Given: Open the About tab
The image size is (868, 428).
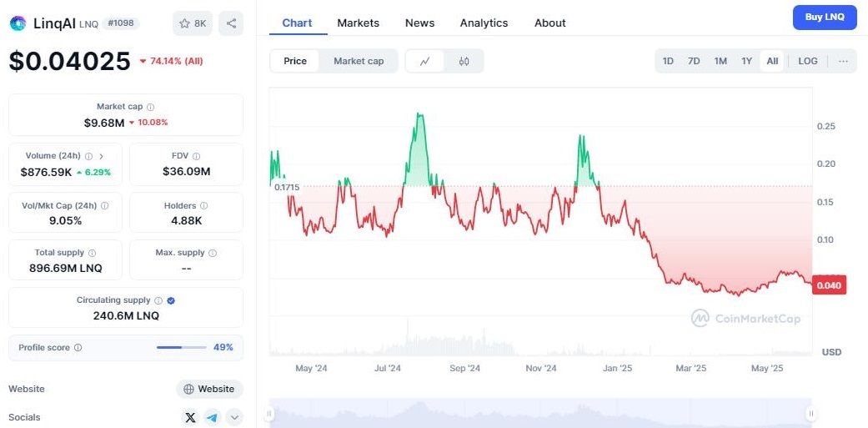Looking at the screenshot, I should pos(549,23).
